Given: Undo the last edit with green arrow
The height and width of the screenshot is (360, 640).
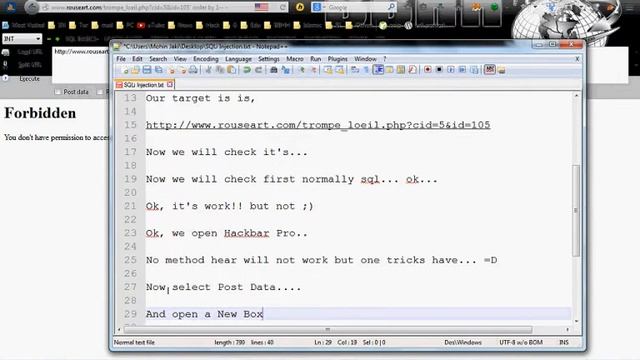Looking at the screenshot, I should click(247, 70).
